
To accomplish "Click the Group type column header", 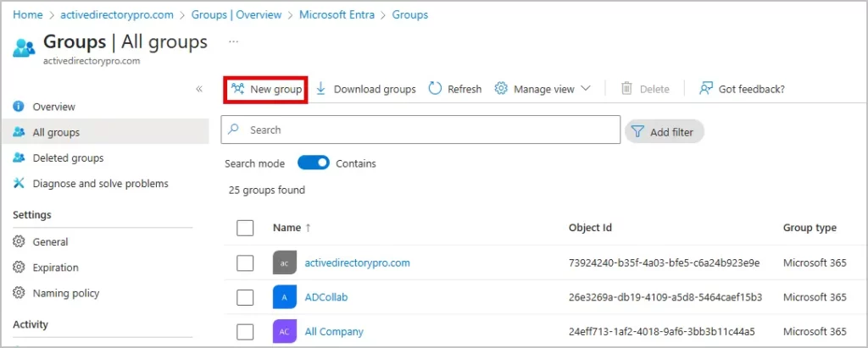I will (x=810, y=228).
